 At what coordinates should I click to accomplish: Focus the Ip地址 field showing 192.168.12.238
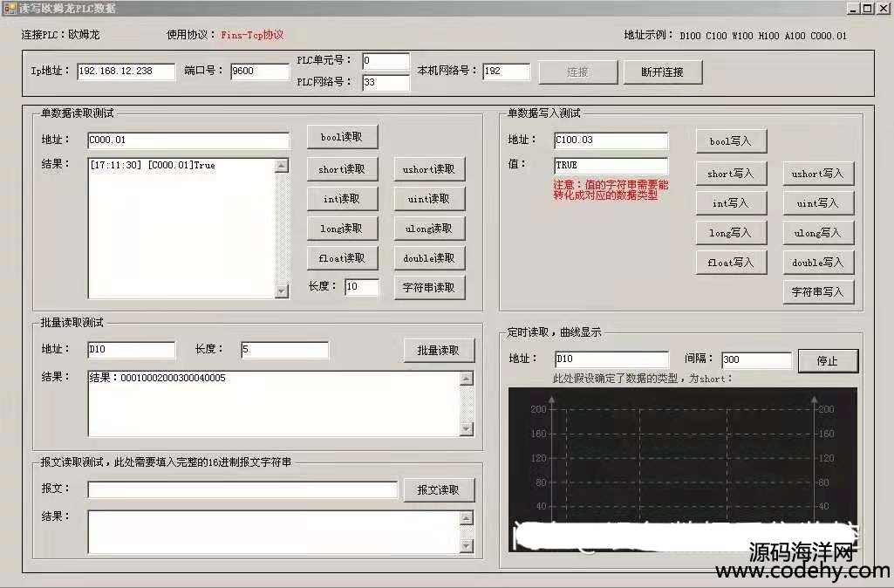pyautogui.click(x=126, y=72)
